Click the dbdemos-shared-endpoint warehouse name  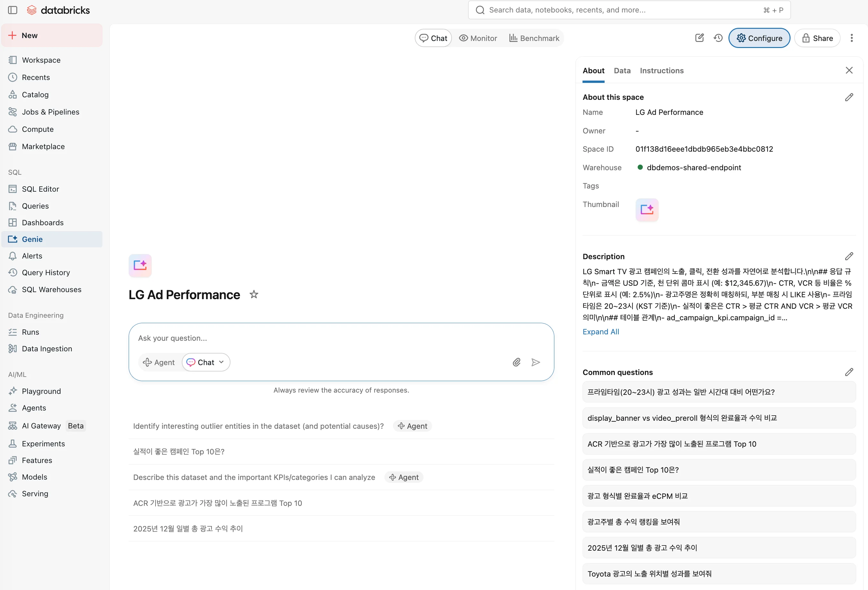694,167
